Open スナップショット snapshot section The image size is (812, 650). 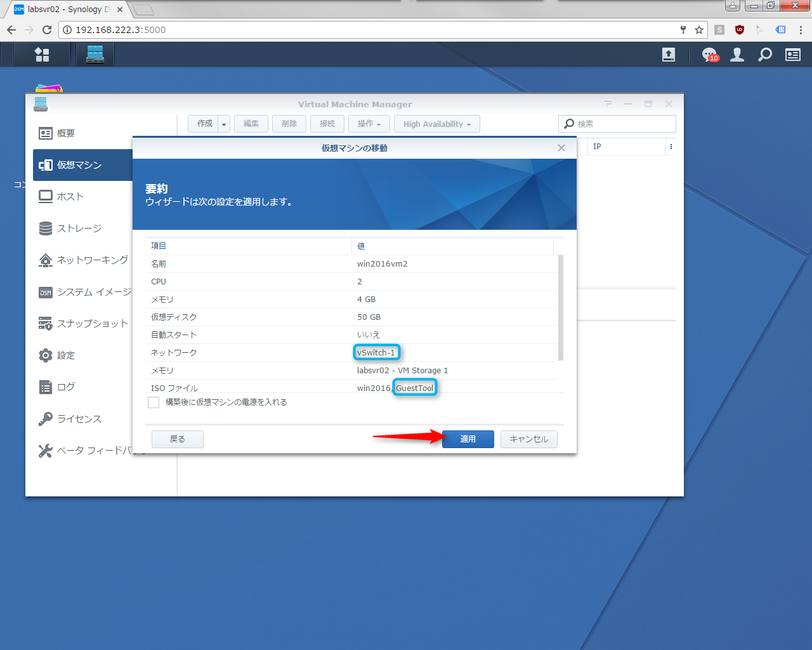[x=82, y=324]
